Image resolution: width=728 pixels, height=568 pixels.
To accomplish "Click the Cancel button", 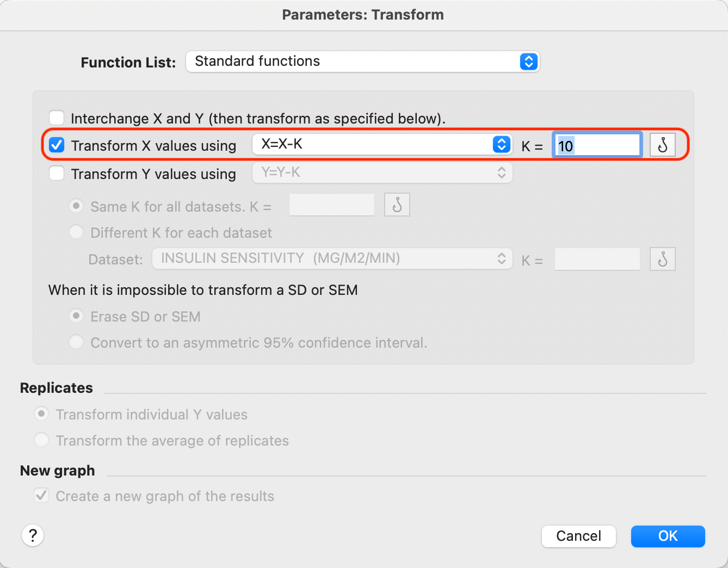I will pos(578,536).
